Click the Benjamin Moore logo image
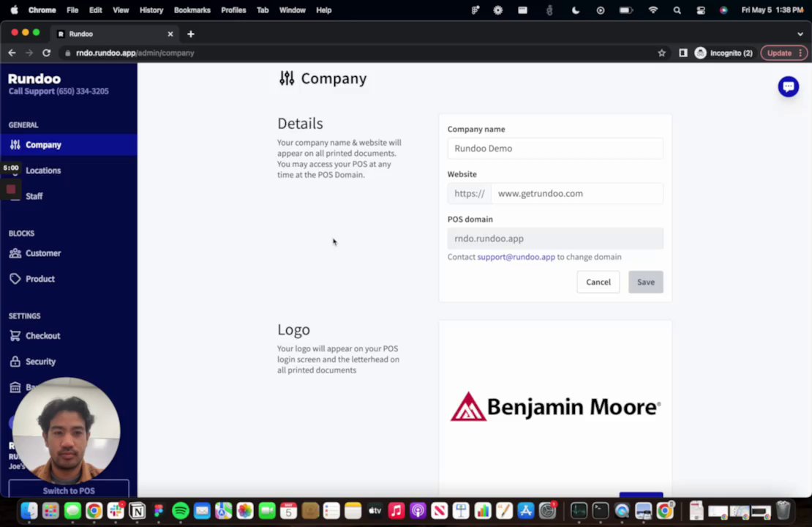Screen dimensions: 812x527 [x=555, y=406]
